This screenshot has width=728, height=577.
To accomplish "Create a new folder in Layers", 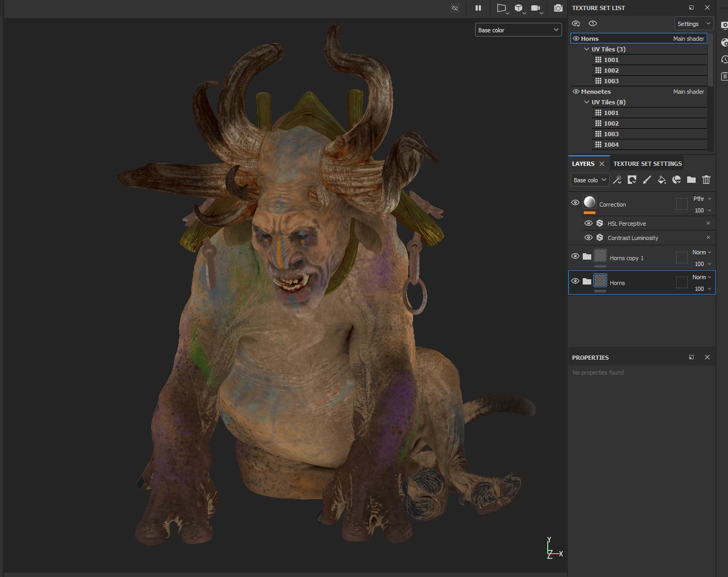I will click(691, 180).
